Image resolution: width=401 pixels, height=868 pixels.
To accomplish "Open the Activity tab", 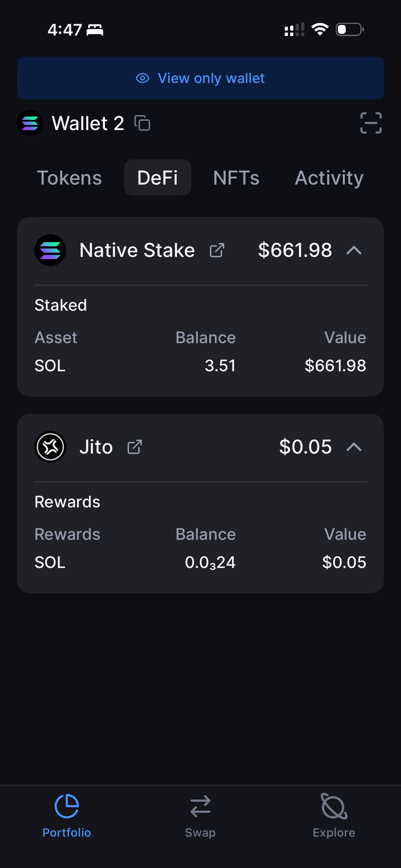I will click(329, 178).
